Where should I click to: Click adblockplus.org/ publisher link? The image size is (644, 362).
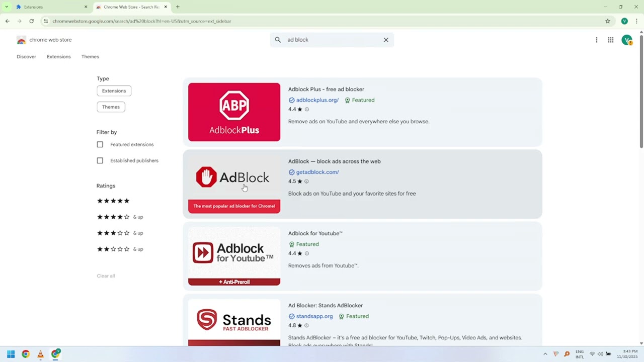pos(317,100)
